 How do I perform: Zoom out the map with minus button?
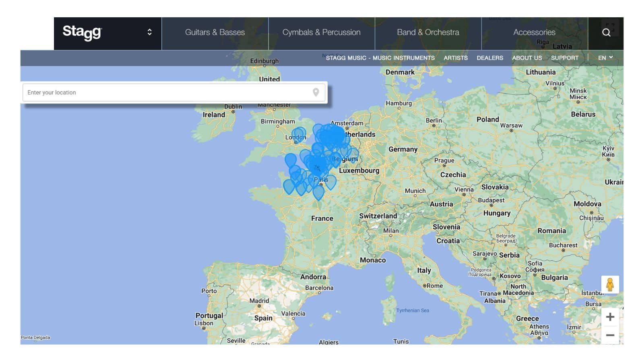coord(610,335)
